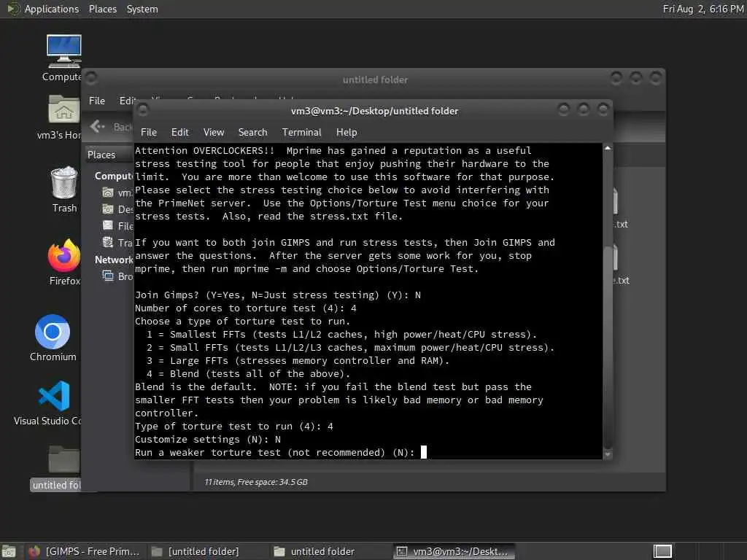Open the Applications menu in top panel

[x=52, y=9]
